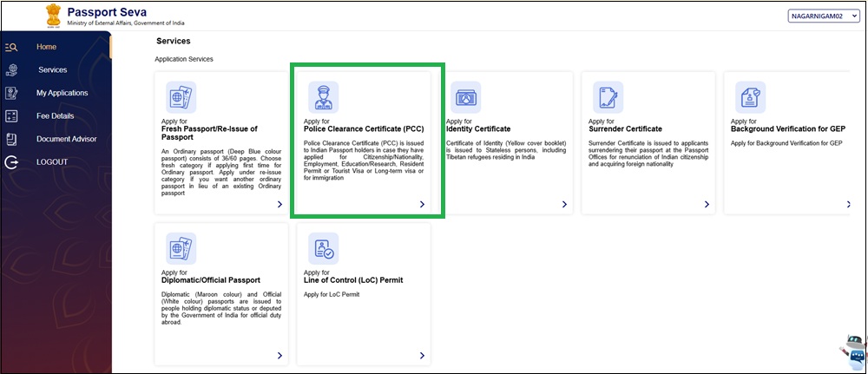Click the Identity Certificate description text
The width and height of the screenshot is (868, 374).
506,150
